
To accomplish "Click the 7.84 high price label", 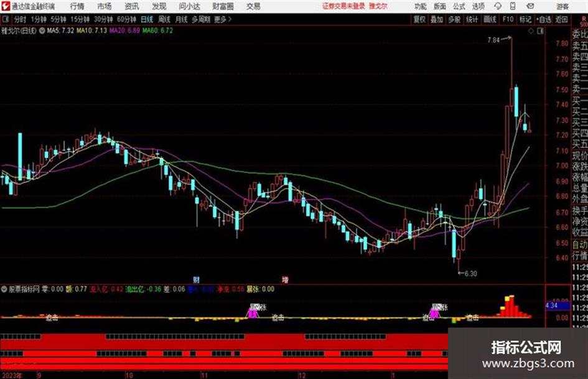I will pyautogui.click(x=494, y=40).
